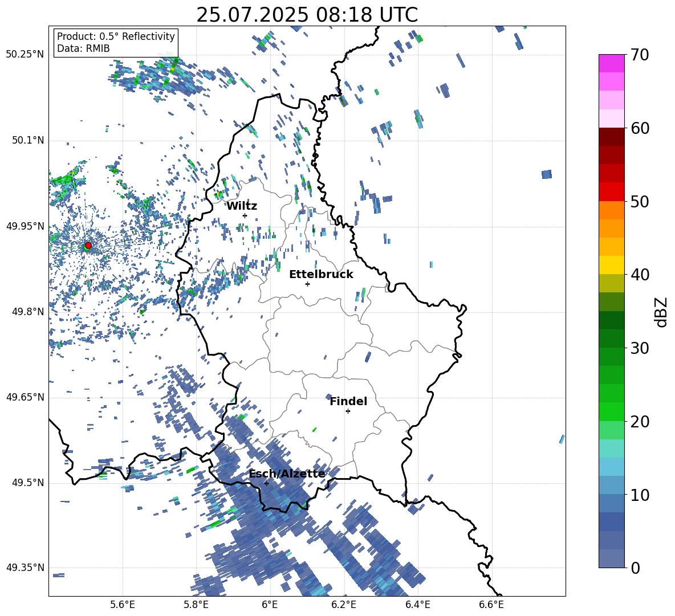Click the 5.6°E longitude label
The height and width of the screenshot is (616, 675).
click(123, 605)
